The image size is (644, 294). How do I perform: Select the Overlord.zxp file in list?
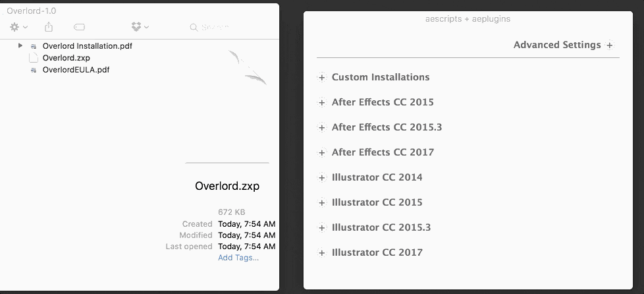click(66, 58)
